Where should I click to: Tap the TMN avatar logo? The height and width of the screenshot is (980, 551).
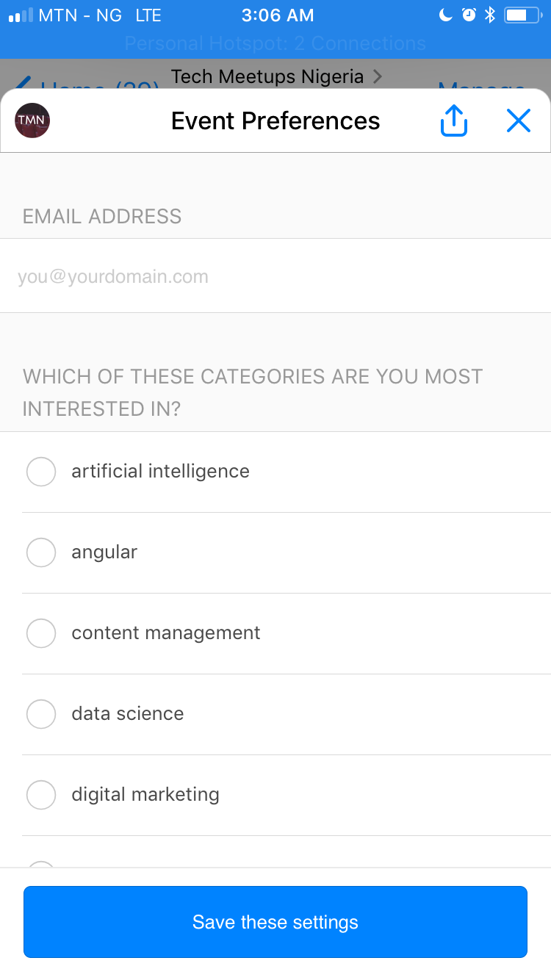coord(32,120)
